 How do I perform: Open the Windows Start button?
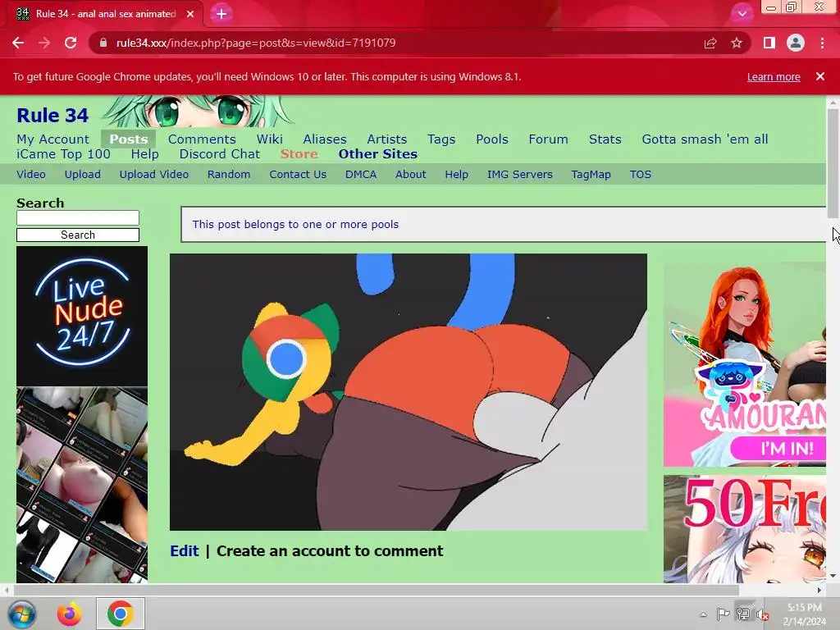22,614
